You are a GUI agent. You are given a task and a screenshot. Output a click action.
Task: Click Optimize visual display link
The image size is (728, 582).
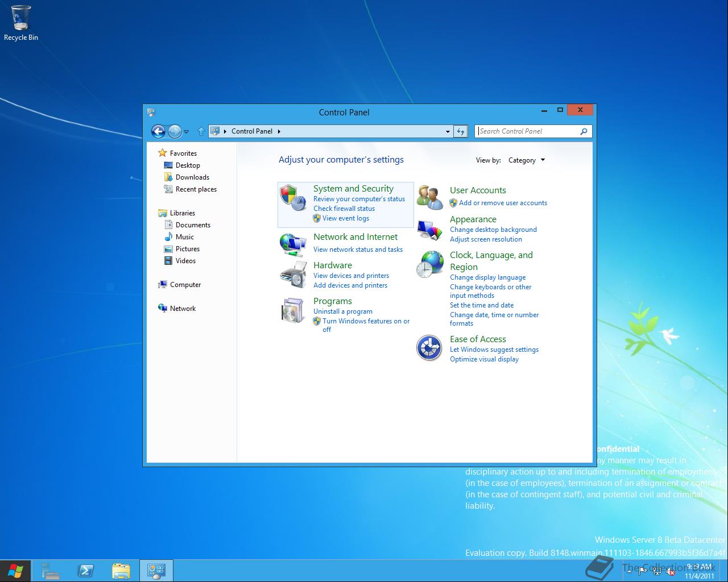[x=484, y=359]
